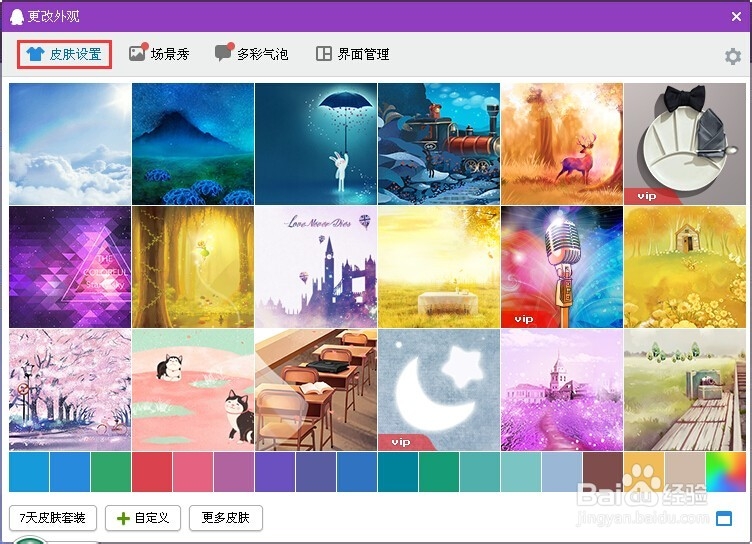Apply the cherry blossom street skin

click(70, 390)
